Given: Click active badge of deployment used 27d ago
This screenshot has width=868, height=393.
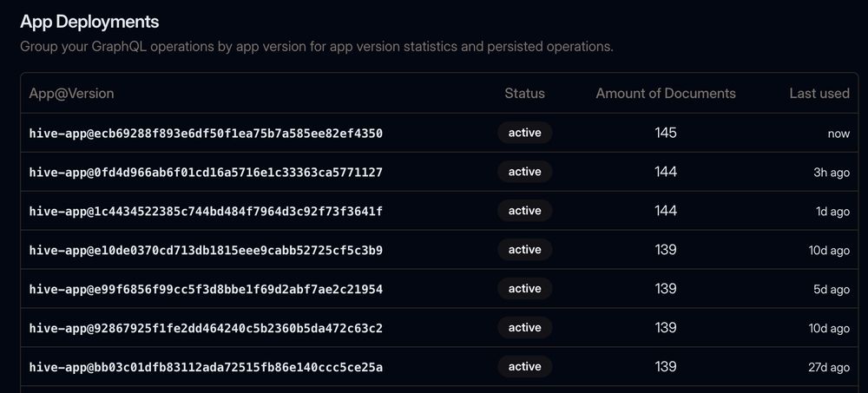Looking at the screenshot, I should click(525, 367).
